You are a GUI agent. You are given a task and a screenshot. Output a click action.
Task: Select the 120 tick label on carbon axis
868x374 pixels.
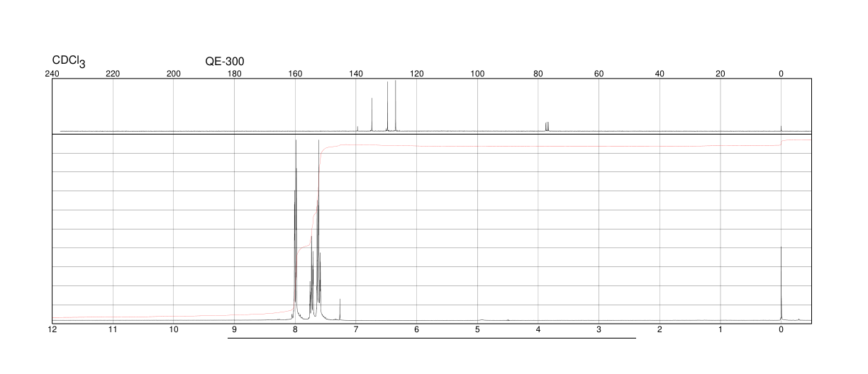pyautogui.click(x=417, y=74)
